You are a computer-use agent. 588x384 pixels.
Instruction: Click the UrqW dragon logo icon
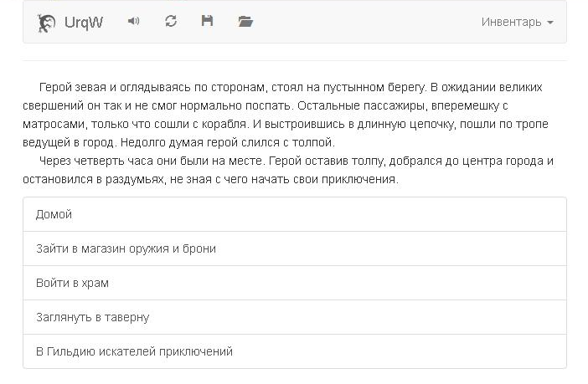(x=48, y=23)
